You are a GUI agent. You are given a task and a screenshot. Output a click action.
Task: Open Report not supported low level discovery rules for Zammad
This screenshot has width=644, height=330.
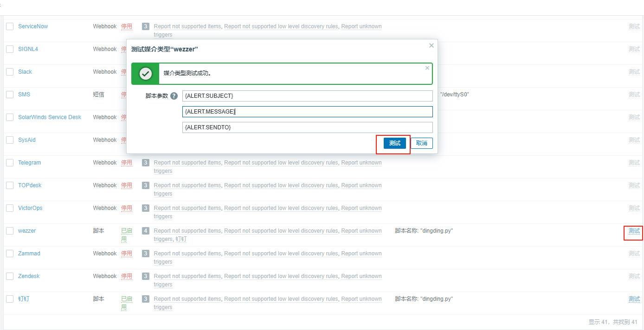(281, 254)
